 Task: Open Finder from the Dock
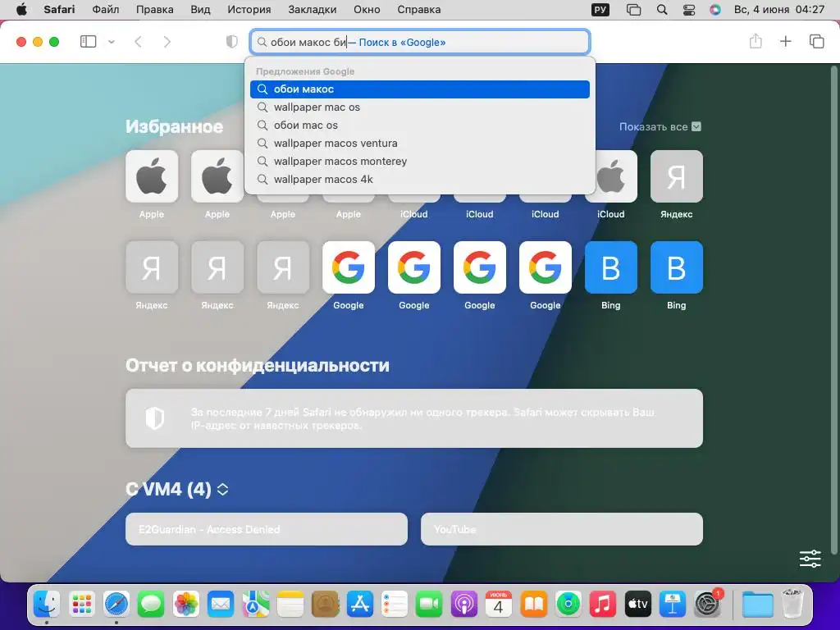(47, 605)
